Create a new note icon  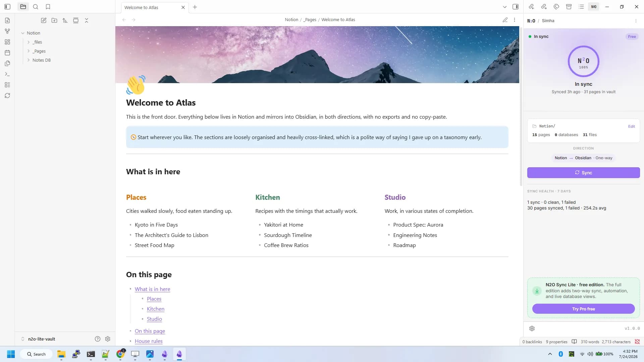point(44,20)
